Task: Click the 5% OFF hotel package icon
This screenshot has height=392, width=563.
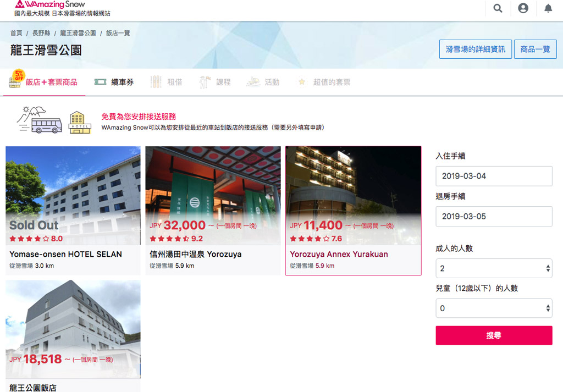Action: [x=16, y=80]
